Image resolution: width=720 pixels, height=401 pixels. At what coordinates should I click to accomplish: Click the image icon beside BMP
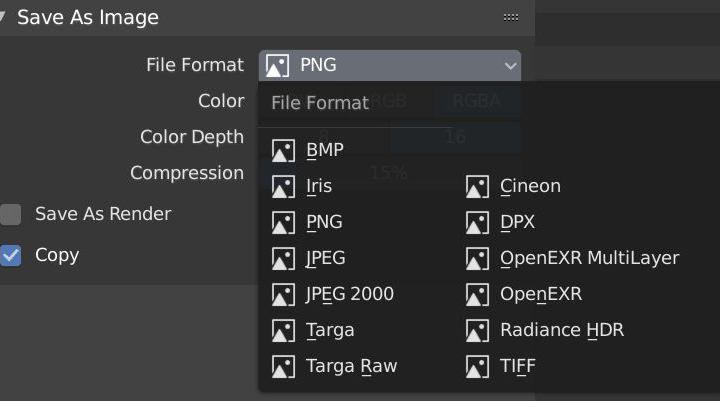click(283, 150)
